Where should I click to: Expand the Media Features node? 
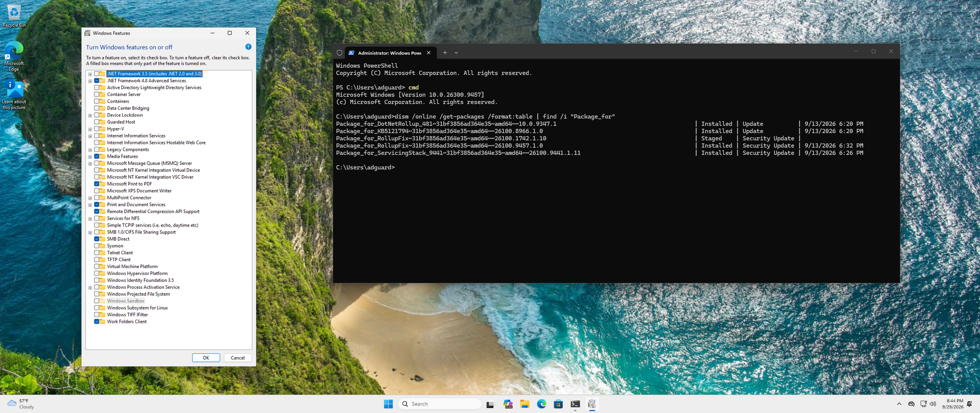tap(90, 157)
